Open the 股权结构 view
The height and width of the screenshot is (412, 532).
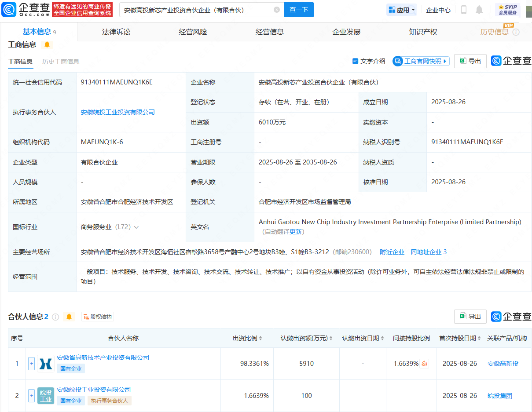pos(98,317)
